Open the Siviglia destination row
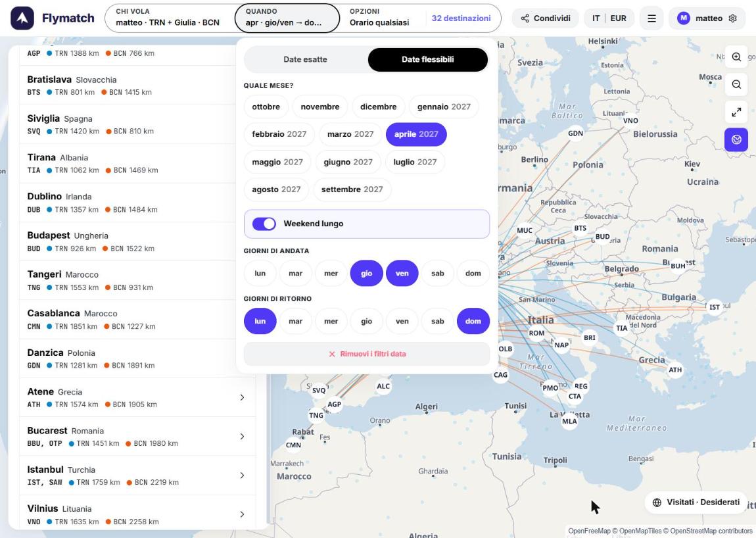756x538 pixels. 137,124
